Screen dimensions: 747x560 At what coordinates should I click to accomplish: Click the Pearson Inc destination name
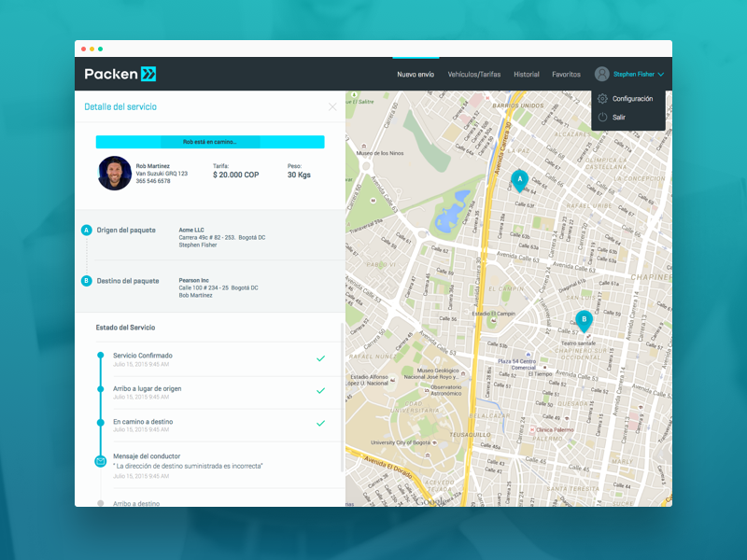coord(194,281)
